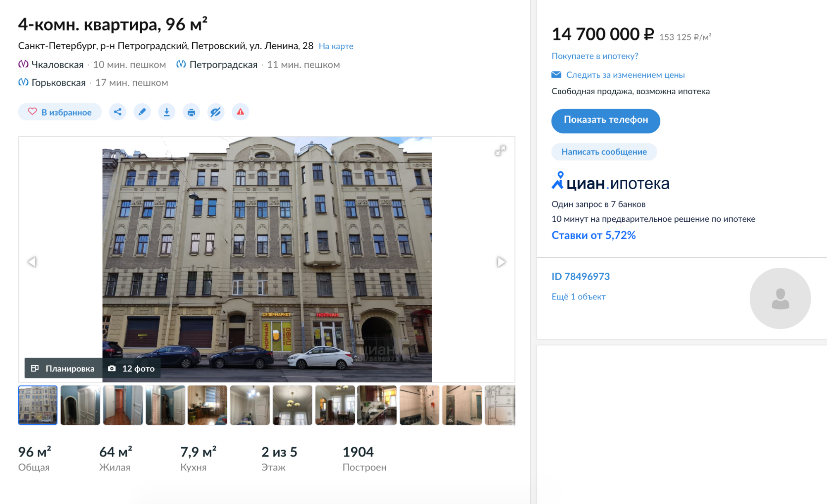This screenshot has width=827, height=504.
Task: Go to next photo arrow
Action: 501,262
